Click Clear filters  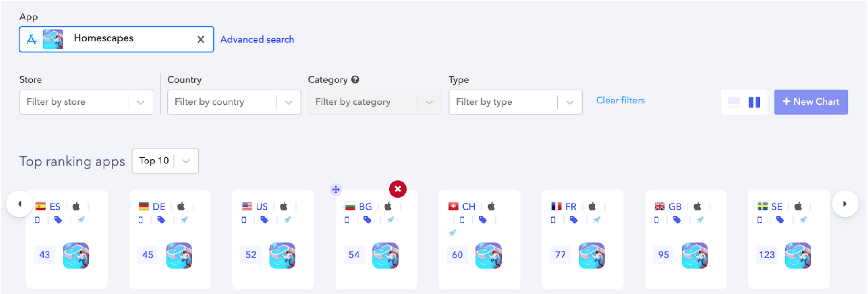[620, 101]
